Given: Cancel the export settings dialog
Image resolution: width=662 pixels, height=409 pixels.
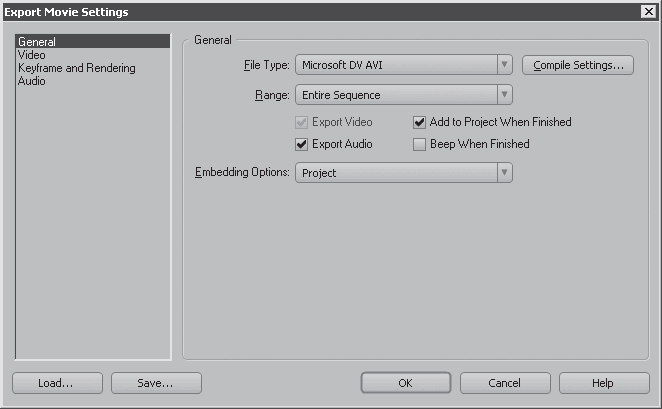Looking at the screenshot, I should click(505, 383).
